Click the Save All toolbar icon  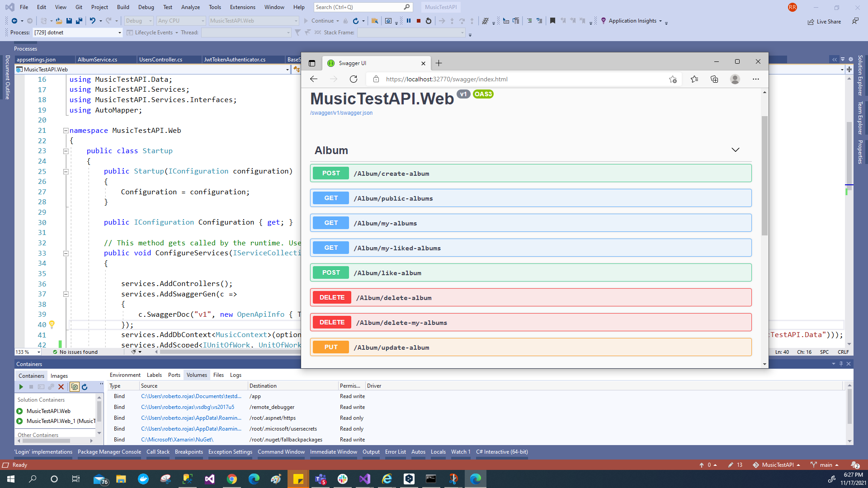[x=79, y=21]
